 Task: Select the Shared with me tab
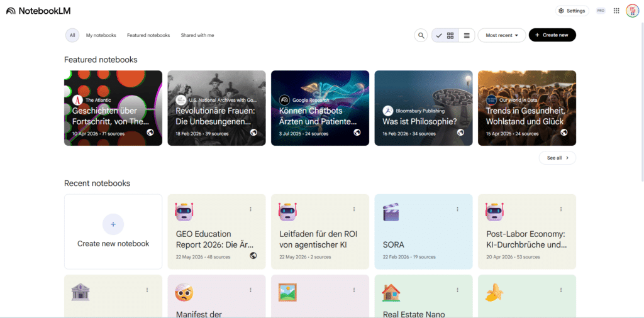pyautogui.click(x=197, y=35)
